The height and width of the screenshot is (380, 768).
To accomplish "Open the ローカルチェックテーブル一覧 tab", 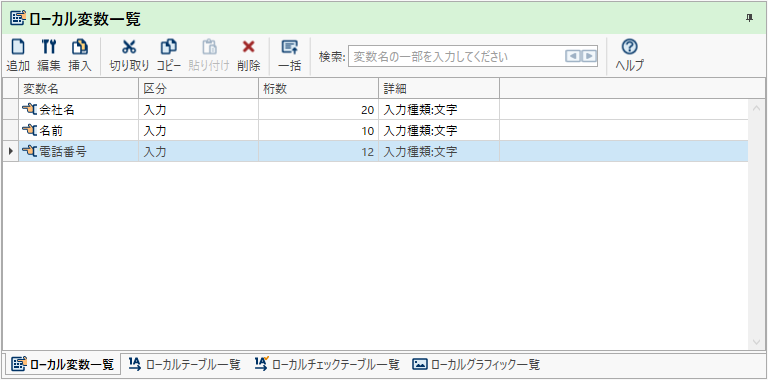I will [327, 364].
